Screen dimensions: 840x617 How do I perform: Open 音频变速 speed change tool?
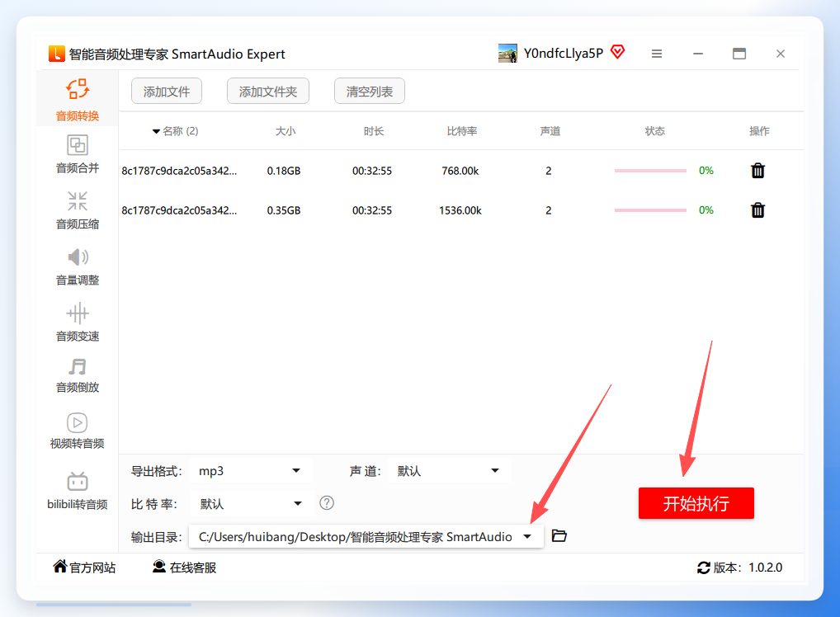[x=78, y=323]
